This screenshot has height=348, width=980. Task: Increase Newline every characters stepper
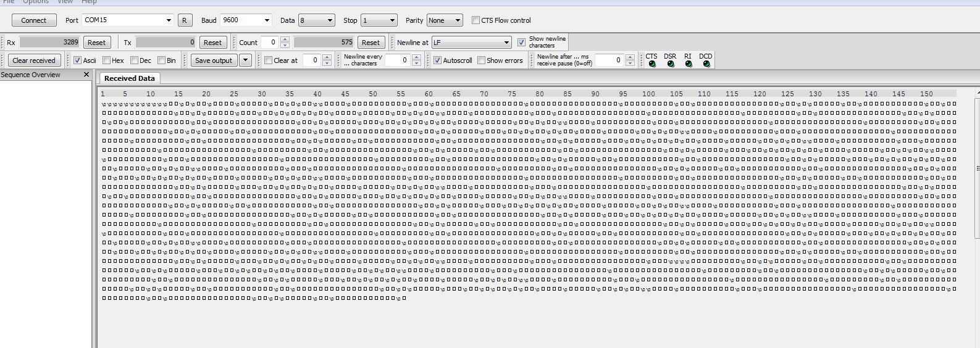pyautogui.click(x=416, y=57)
